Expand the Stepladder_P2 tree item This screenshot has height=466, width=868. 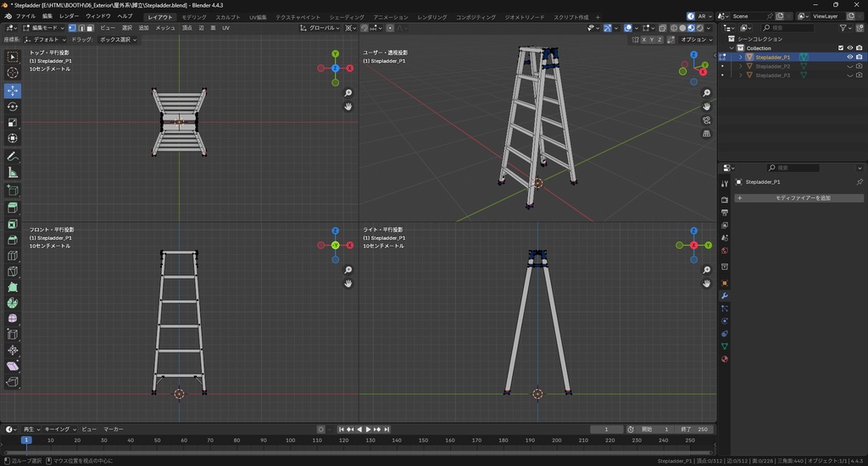741,66
